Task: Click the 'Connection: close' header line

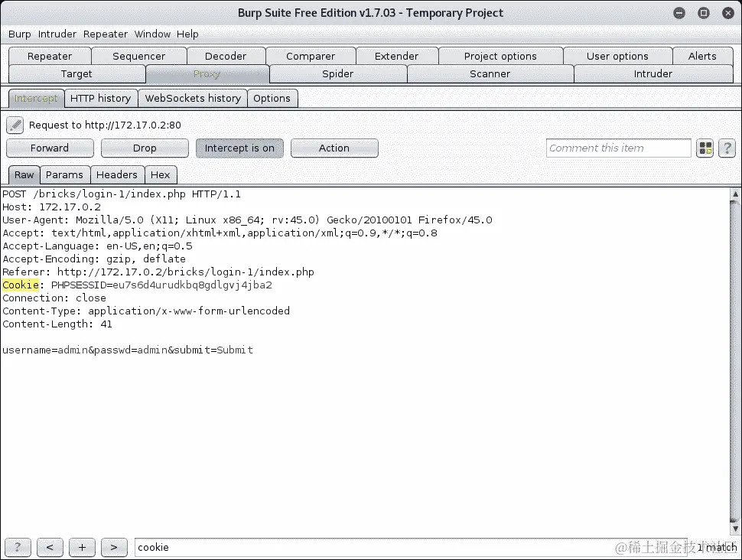Action: tap(54, 298)
